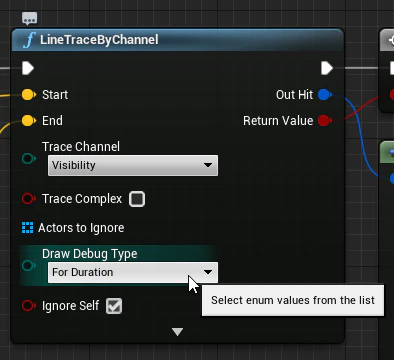Screen dimensions: 394x360
Task: Enable the Trace Complex checkbox
Action: 137,199
